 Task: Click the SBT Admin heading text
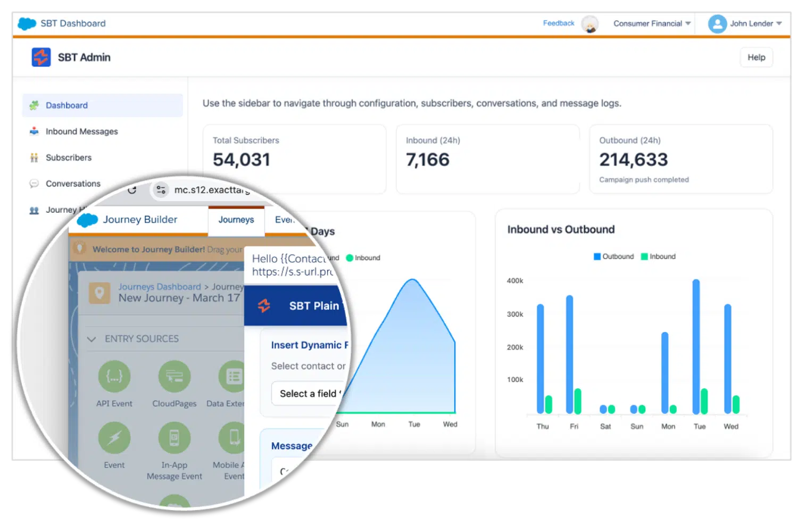[84, 57]
